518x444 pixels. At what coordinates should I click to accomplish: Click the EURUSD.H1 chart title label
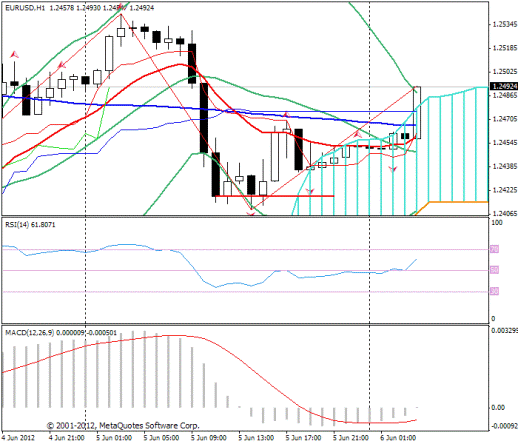(25, 7)
